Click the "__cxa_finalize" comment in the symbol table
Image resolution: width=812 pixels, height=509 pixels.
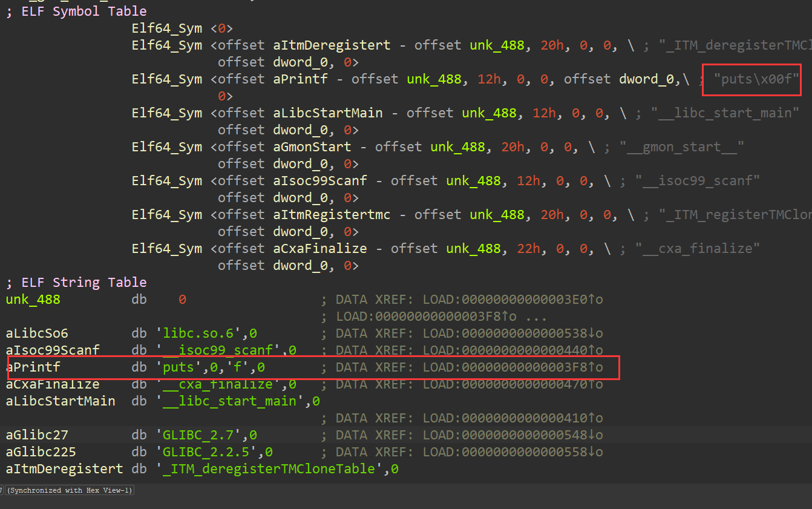pyautogui.click(x=698, y=249)
